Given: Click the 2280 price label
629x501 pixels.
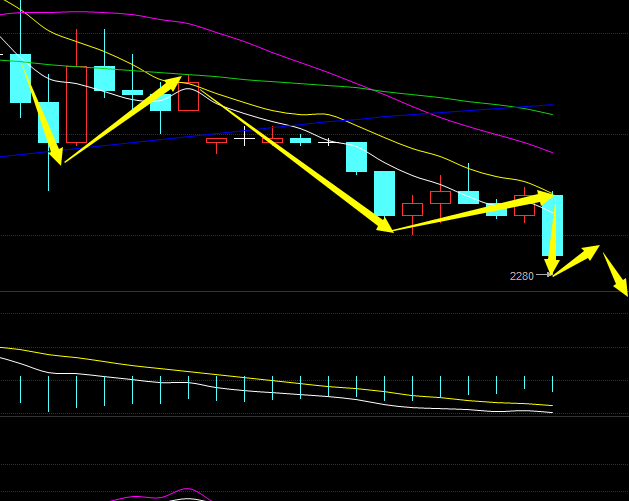Looking at the screenshot, I should [521, 276].
